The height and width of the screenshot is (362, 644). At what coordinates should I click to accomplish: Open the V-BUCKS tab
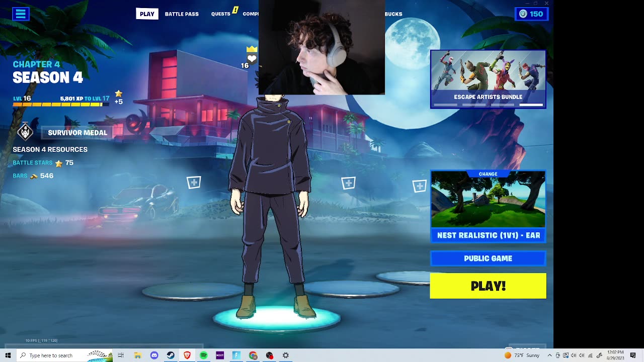click(x=393, y=14)
